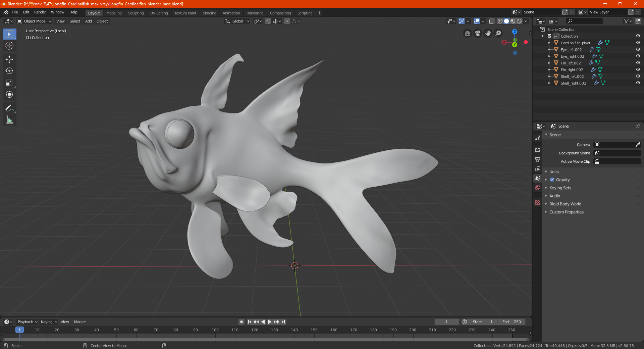Open the Tool properties tab

(x=538, y=138)
